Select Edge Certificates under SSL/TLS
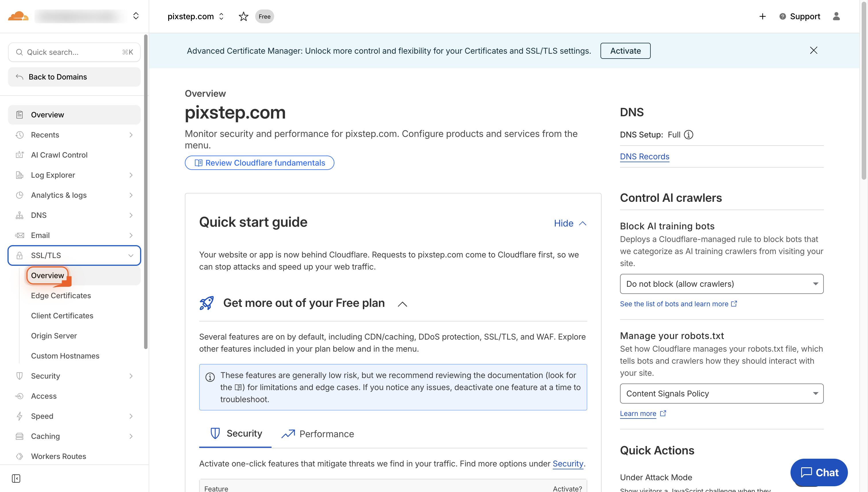The image size is (868, 492). pos(61,295)
